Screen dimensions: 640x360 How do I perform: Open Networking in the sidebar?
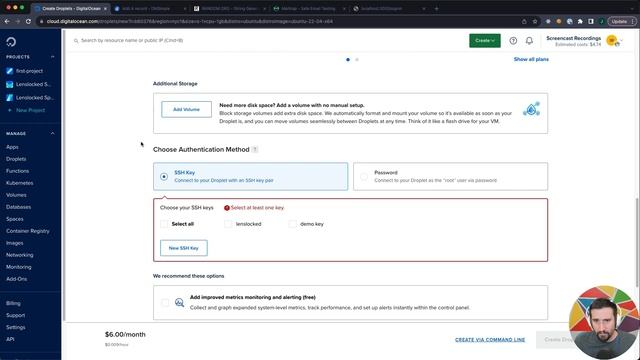click(20, 255)
